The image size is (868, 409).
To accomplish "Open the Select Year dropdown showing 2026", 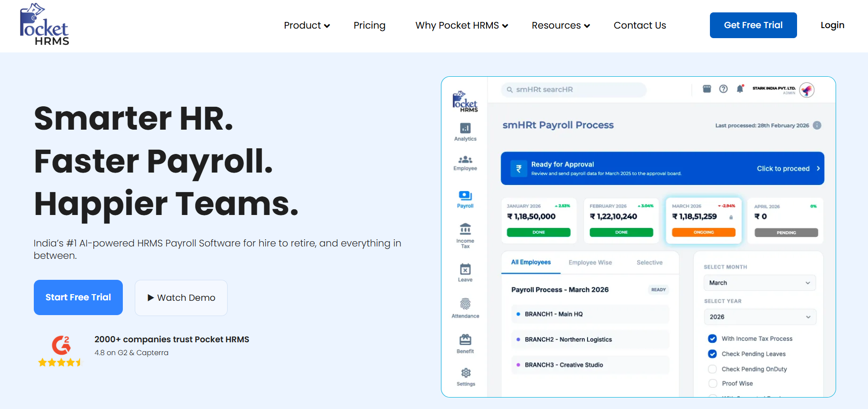I will [x=759, y=317].
